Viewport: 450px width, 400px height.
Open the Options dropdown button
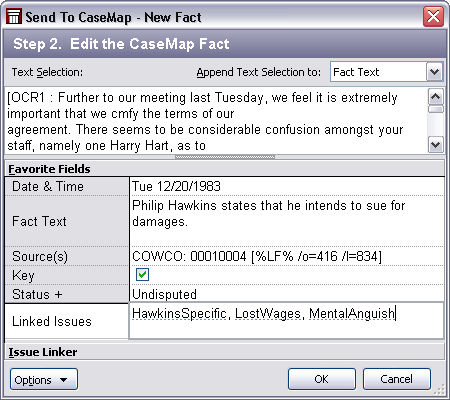pyautogui.click(x=44, y=379)
